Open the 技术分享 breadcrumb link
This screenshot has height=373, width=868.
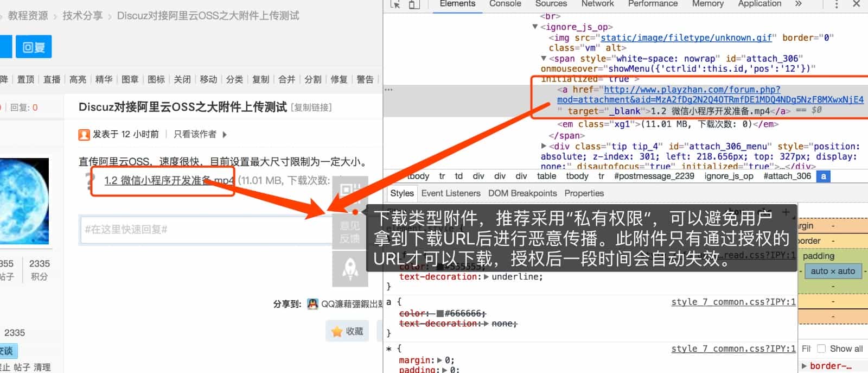pos(82,16)
